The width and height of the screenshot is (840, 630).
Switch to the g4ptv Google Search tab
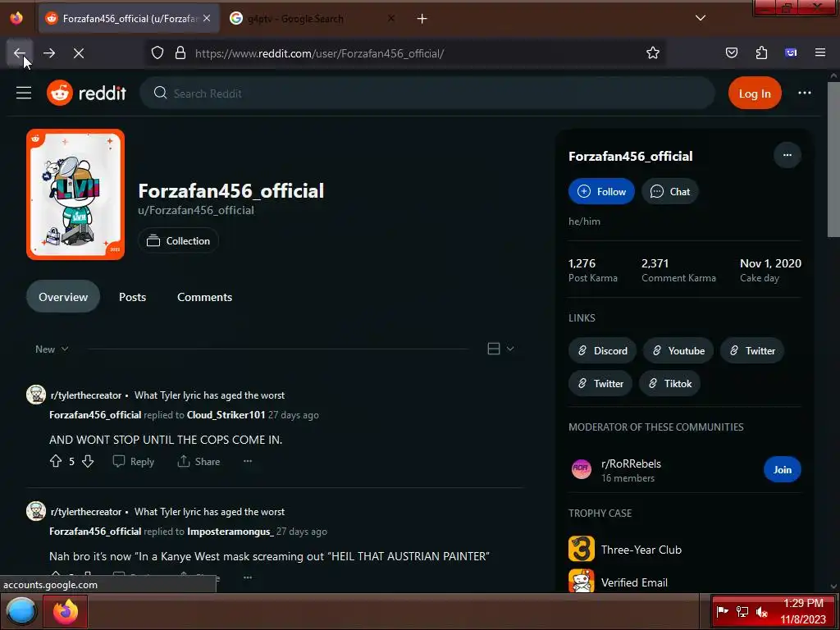tap(312, 19)
